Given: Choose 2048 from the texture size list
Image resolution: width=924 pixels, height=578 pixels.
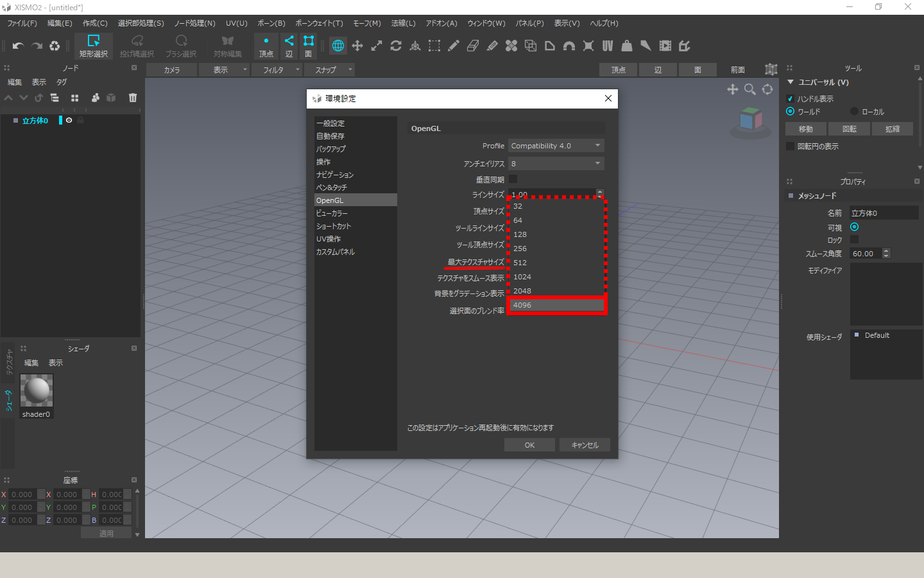Looking at the screenshot, I should coord(556,291).
